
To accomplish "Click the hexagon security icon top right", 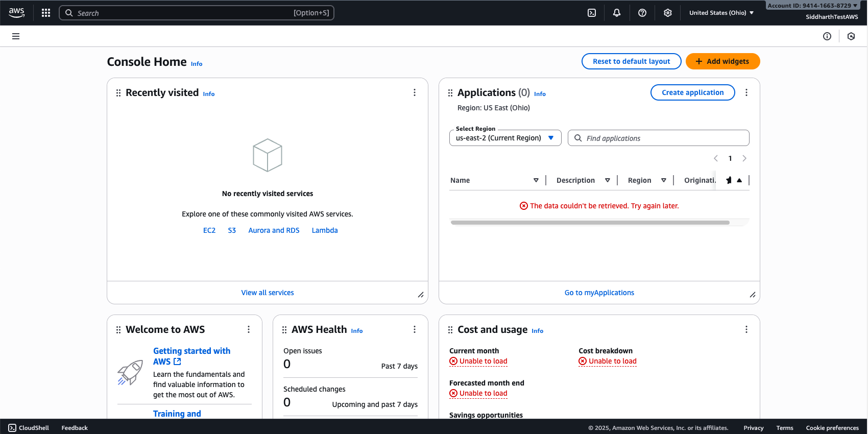I will (x=851, y=36).
